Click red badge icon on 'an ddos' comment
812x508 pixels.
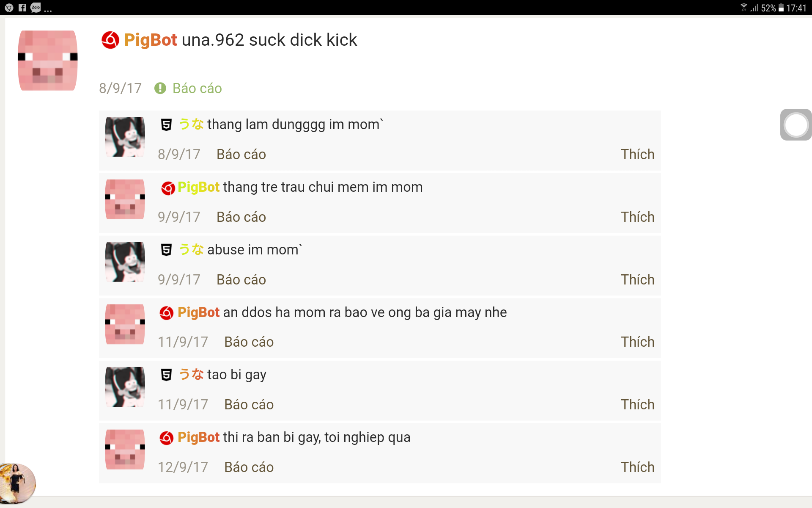(166, 313)
